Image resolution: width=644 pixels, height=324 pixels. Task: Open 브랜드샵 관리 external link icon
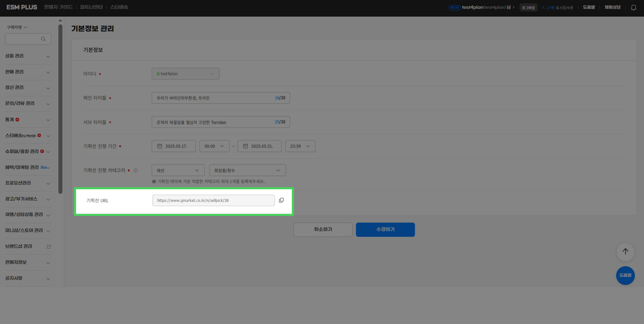pyautogui.click(x=49, y=246)
